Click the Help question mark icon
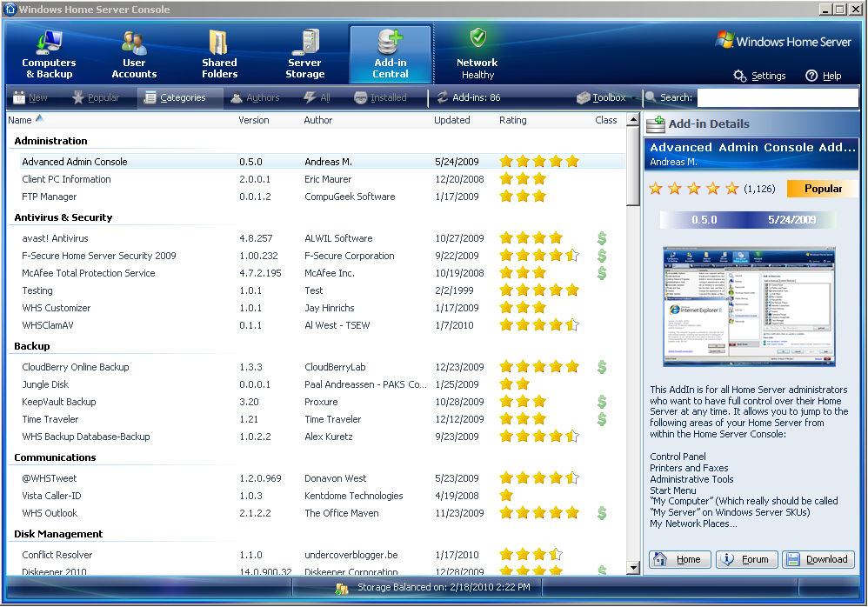This screenshot has width=868, height=607. tap(811, 76)
